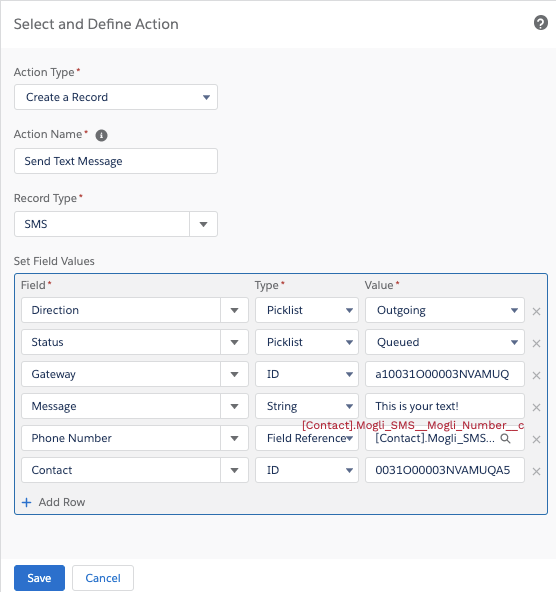The image size is (556, 592).
Task: Open the Gateway field dropdown arrow
Action: pyautogui.click(x=234, y=374)
